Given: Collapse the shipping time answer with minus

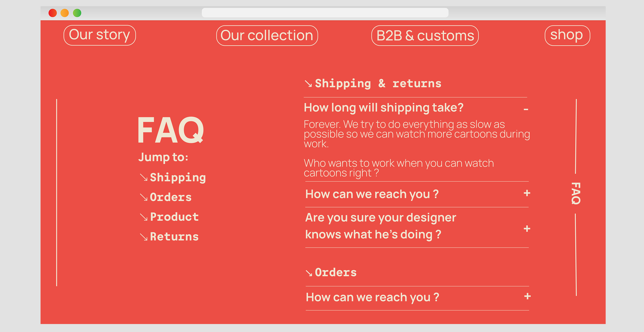Looking at the screenshot, I should (x=526, y=109).
